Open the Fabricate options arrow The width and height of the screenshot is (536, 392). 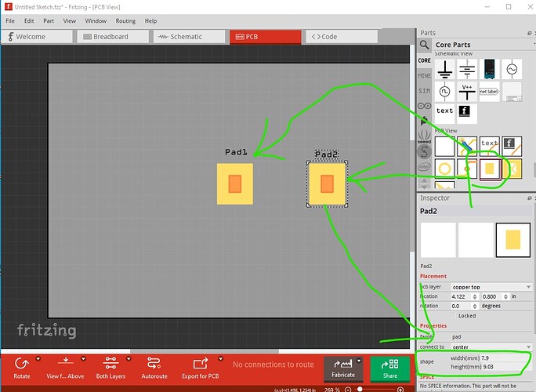pyautogui.click(x=359, y=361)
